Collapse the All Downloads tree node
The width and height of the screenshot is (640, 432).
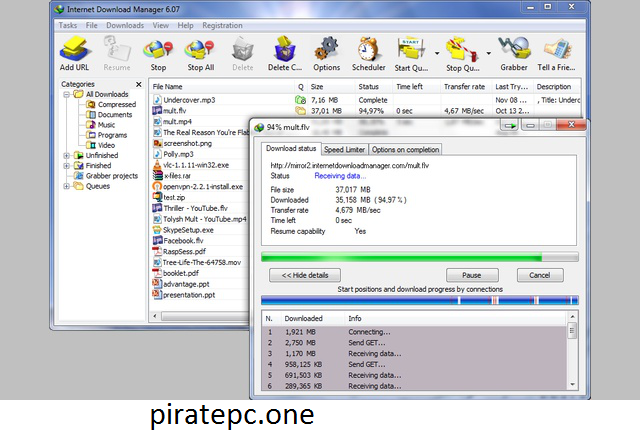coord(66,94)
